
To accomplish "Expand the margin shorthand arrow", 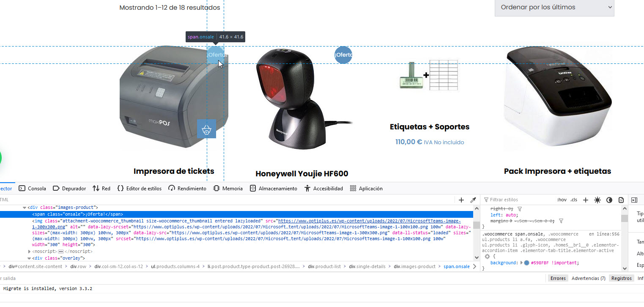I will point(511,221).
